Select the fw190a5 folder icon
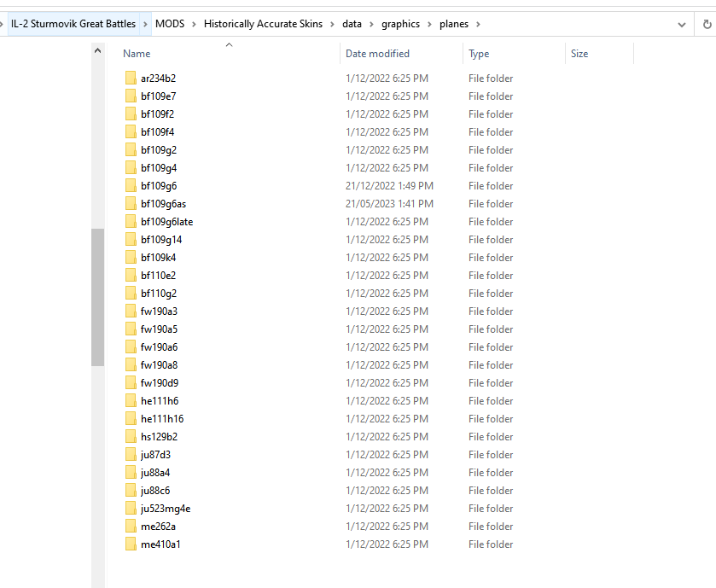Image resolution: width=716 pixels, height=588 pixels. 131,329
